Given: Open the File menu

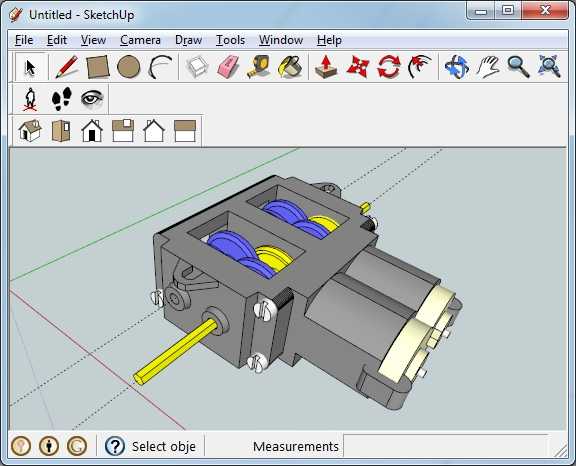Looking at the screenshot, I should (24, 40).
